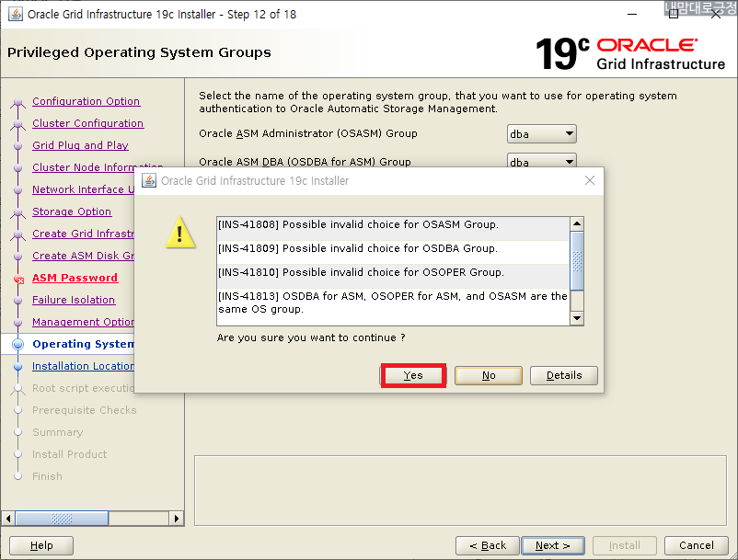
Task: Click the yellow warning triangle icon
Action: point(179,233)
